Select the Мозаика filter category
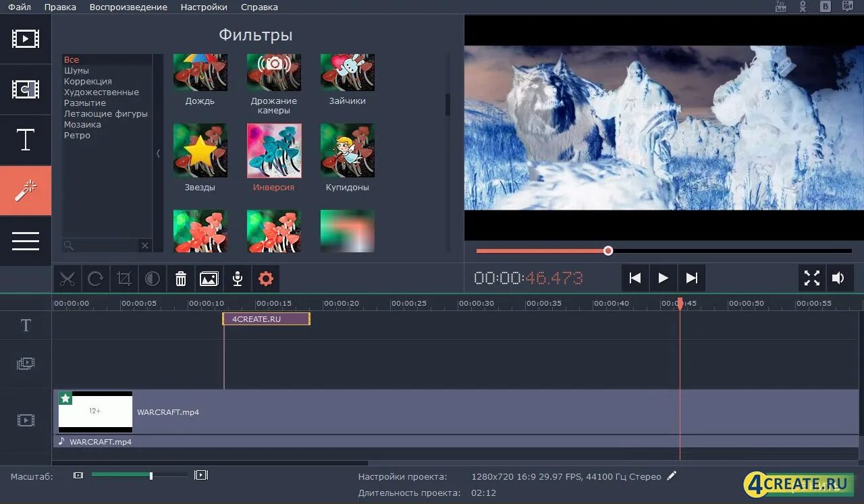The height and width of the screenshot is (504, 864). click(82, 125)
